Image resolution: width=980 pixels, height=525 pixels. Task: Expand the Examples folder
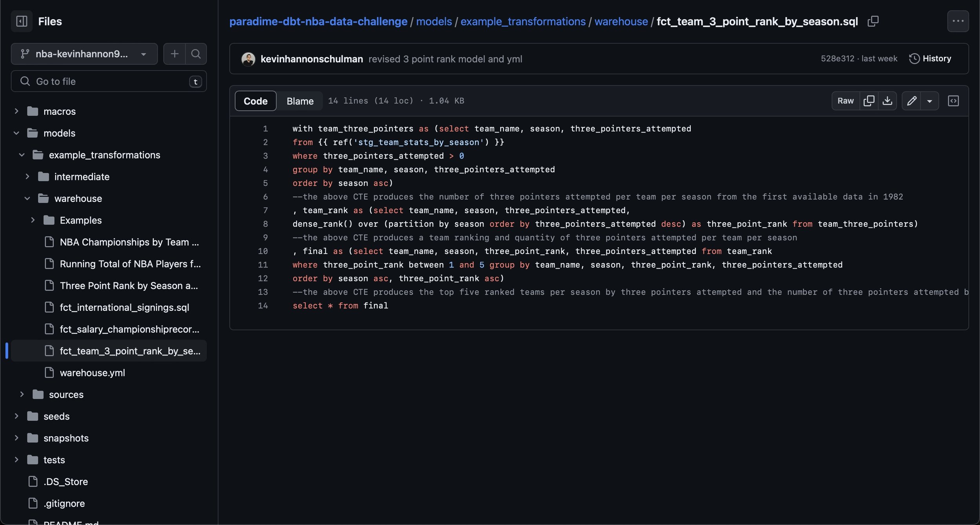coord(33,220)
